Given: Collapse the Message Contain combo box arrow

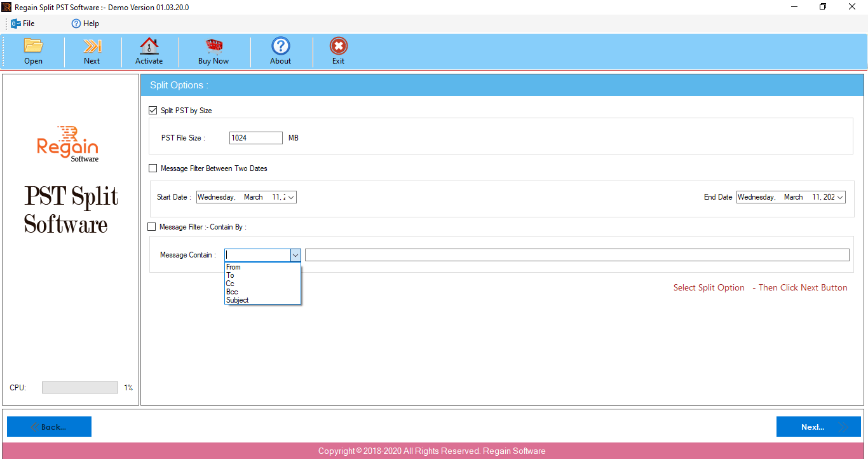Looking at the screenshot, I should (295, 255).
